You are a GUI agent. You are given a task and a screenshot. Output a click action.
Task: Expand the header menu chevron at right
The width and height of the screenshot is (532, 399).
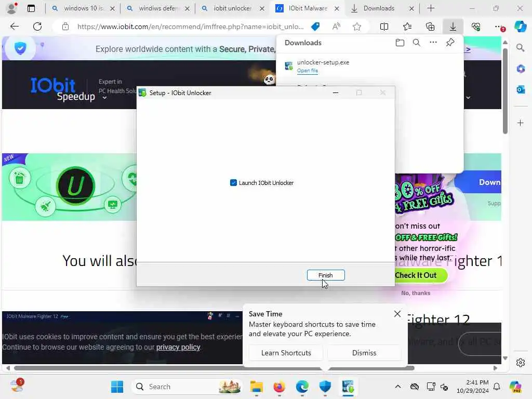(468, 98)
